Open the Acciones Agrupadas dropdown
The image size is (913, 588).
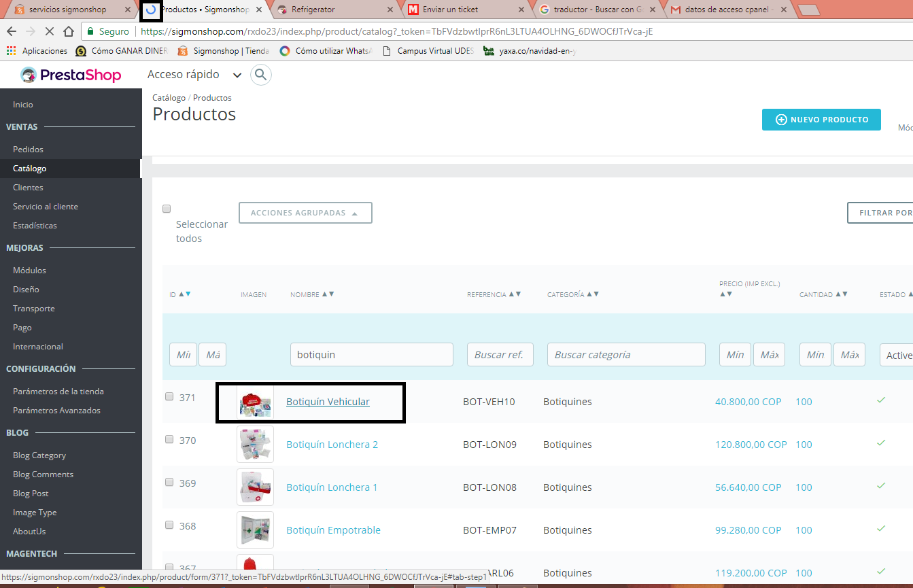point(305,213)
